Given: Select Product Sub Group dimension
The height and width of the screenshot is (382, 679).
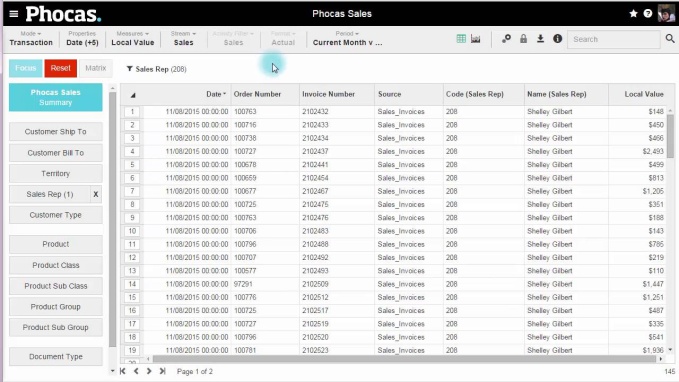Looking at the screenshot, I should (x=55, y=327).
